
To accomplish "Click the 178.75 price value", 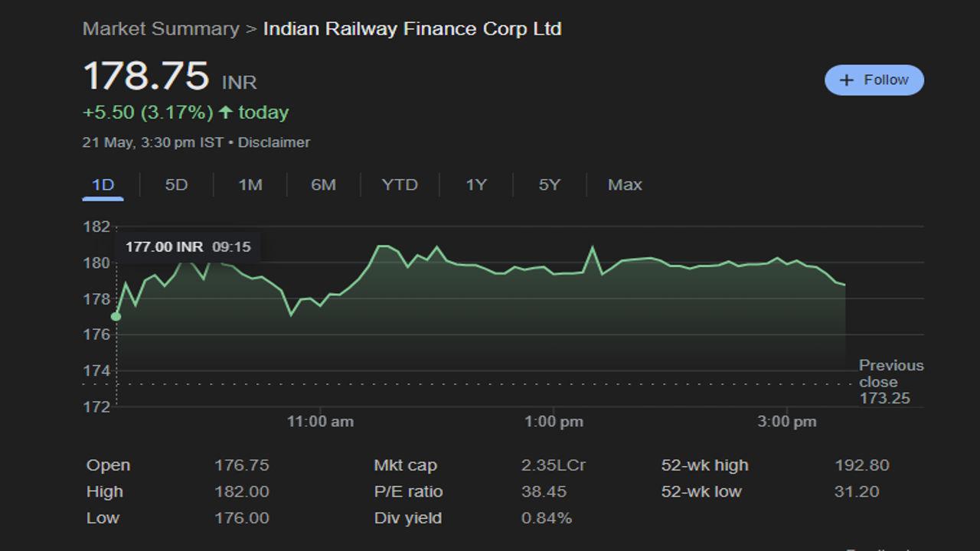I will click(x=145, y=77).
